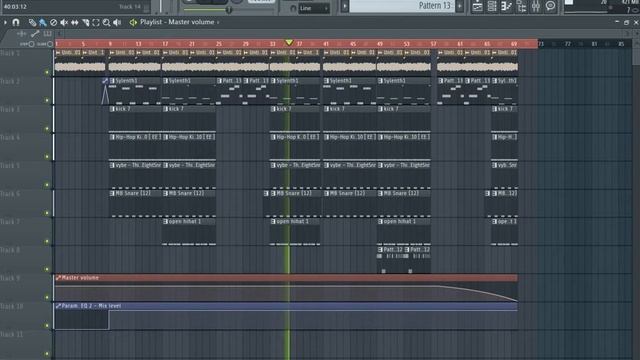Open Param. EQ 2 - Mix level clip menu
This screenshot has width=640, height=360.
click(58, 306)
